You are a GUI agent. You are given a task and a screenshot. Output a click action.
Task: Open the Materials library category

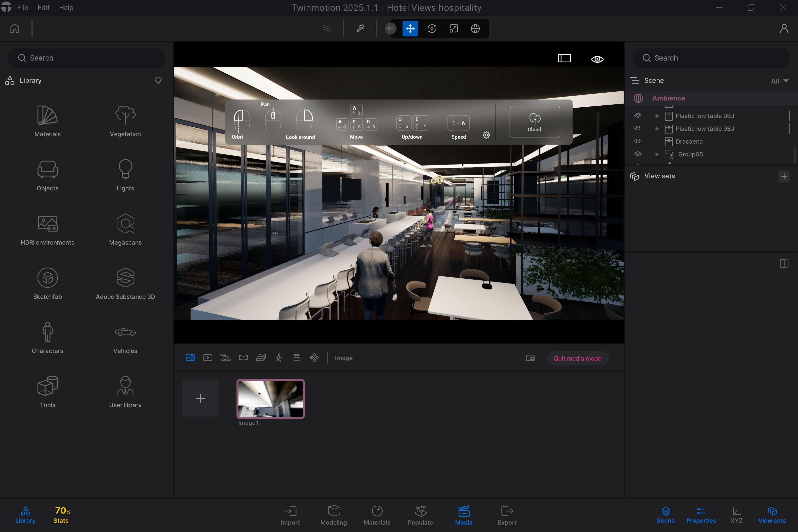(48, 121)
